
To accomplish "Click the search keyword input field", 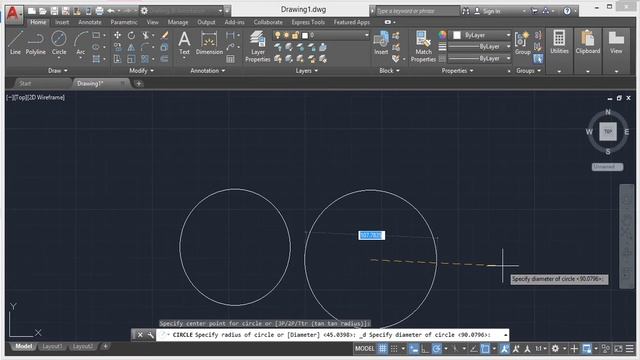I will [x=417, y=11].
